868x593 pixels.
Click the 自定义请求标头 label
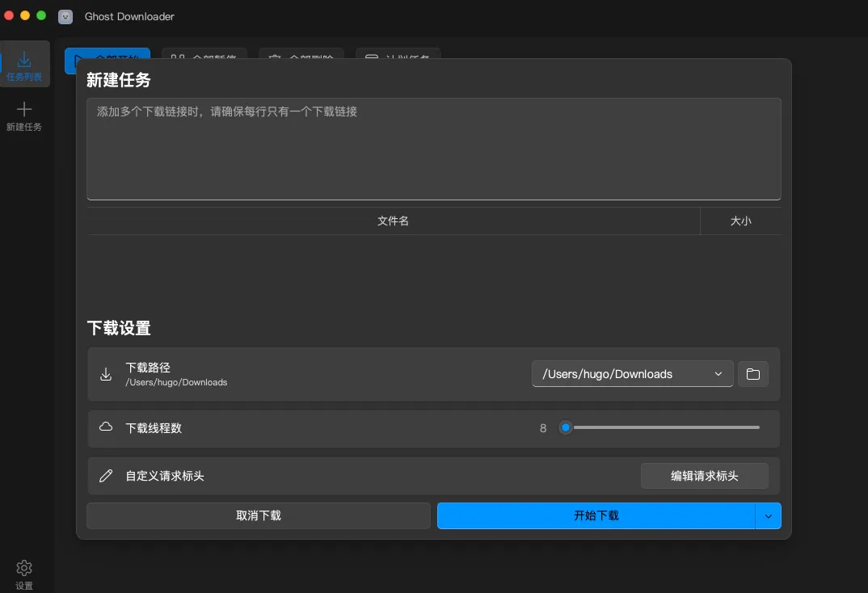coord(164,476)
